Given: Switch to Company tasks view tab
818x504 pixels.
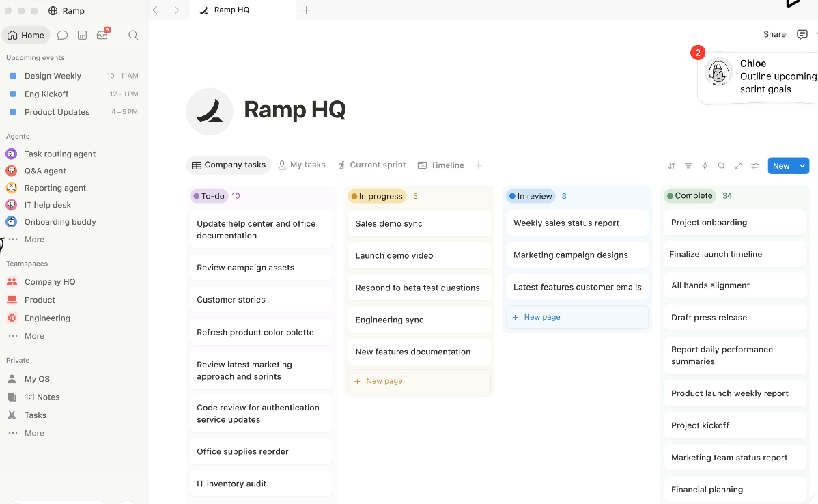Looking at the screenshot, I should (x=229, y=165).
